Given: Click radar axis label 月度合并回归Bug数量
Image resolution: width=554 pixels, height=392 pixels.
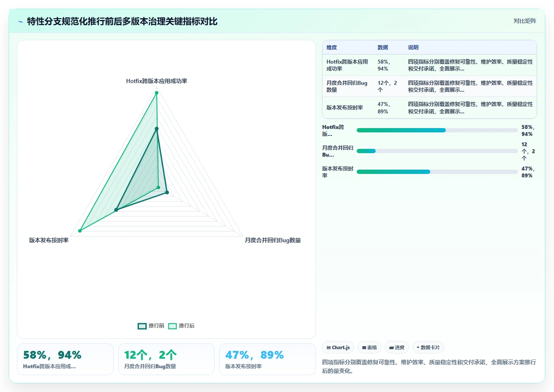Looking at the screenshot, I should point(273,240).
